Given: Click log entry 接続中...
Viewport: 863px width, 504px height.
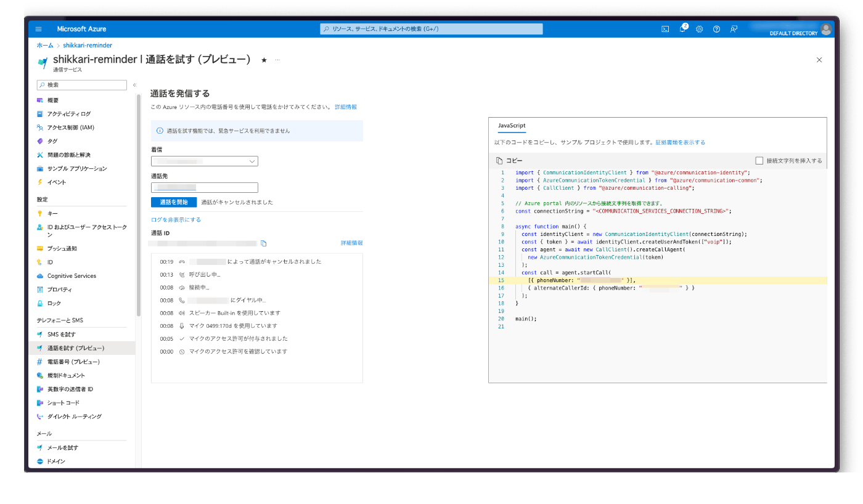Looking at the screenshot, I should [x=199, y=288].
